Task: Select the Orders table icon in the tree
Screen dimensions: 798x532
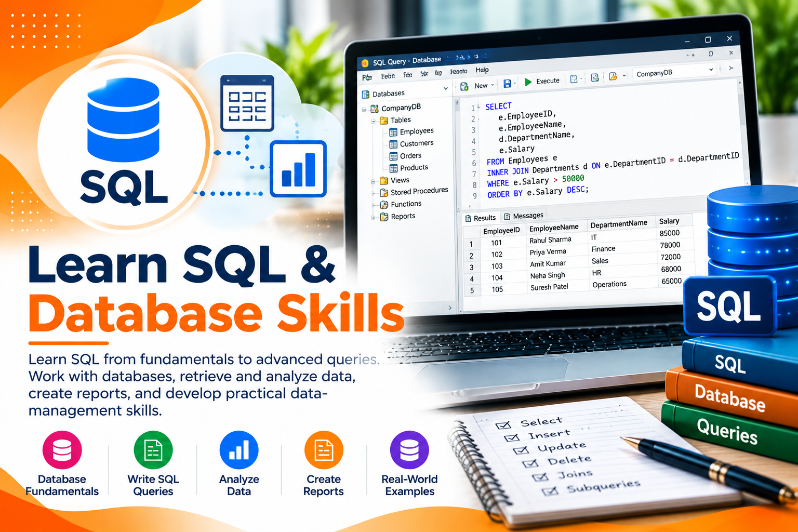Action: pyautogui.click(x=393, y=156)
